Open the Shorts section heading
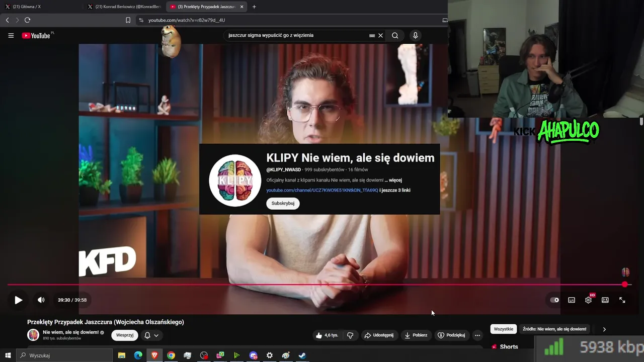 [509, 347]
